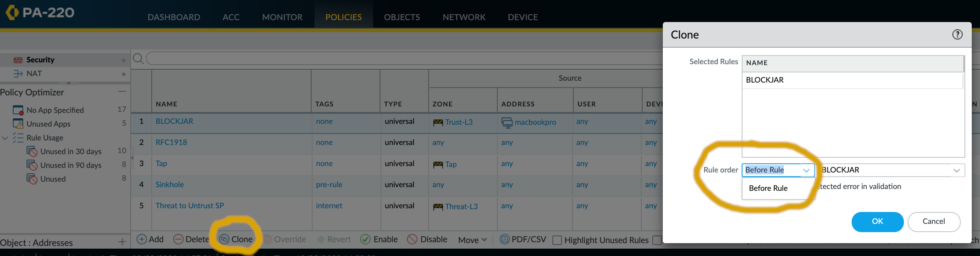Click the Security policy icon in sidebar

(18, 60)
